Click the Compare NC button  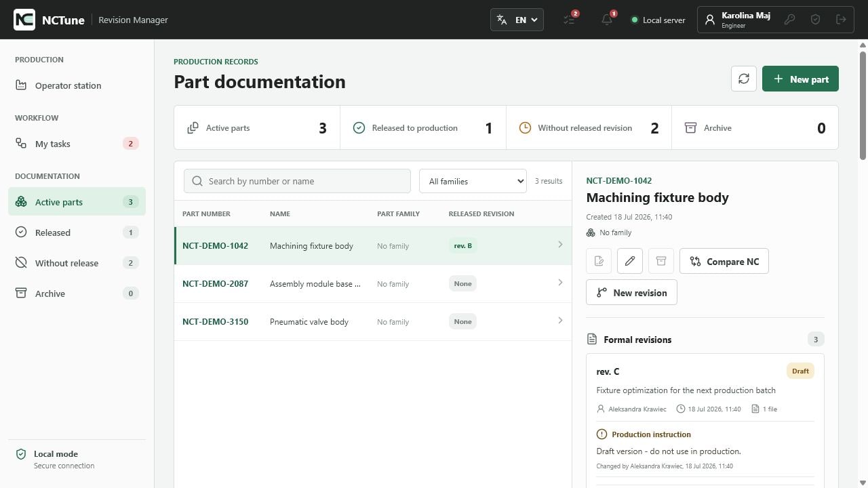724,261
